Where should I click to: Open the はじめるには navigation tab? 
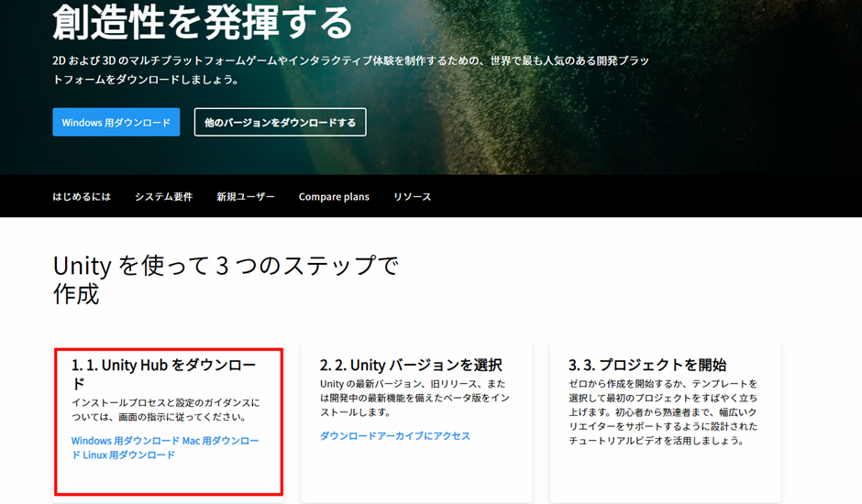tap(82, 197)
